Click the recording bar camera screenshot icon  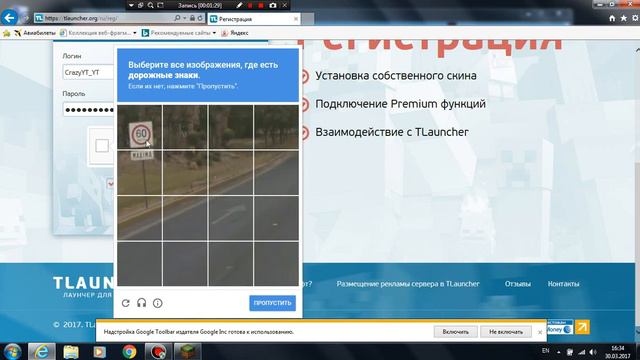(273, 5)
